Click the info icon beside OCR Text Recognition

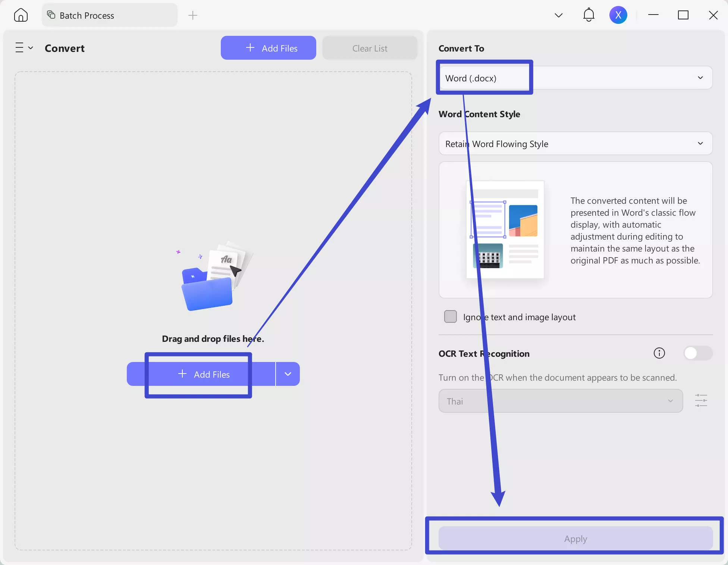[659, 353]
